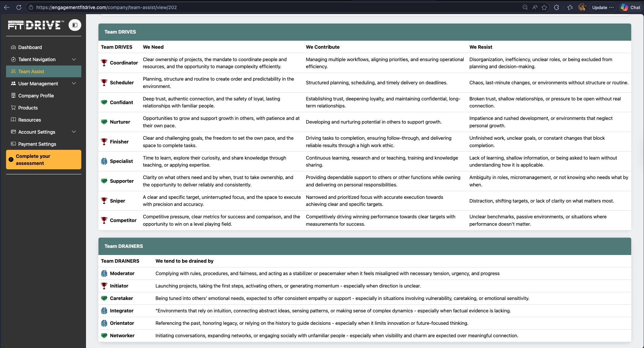
Task: Click the browser Update button
Action: click(603, 7)
